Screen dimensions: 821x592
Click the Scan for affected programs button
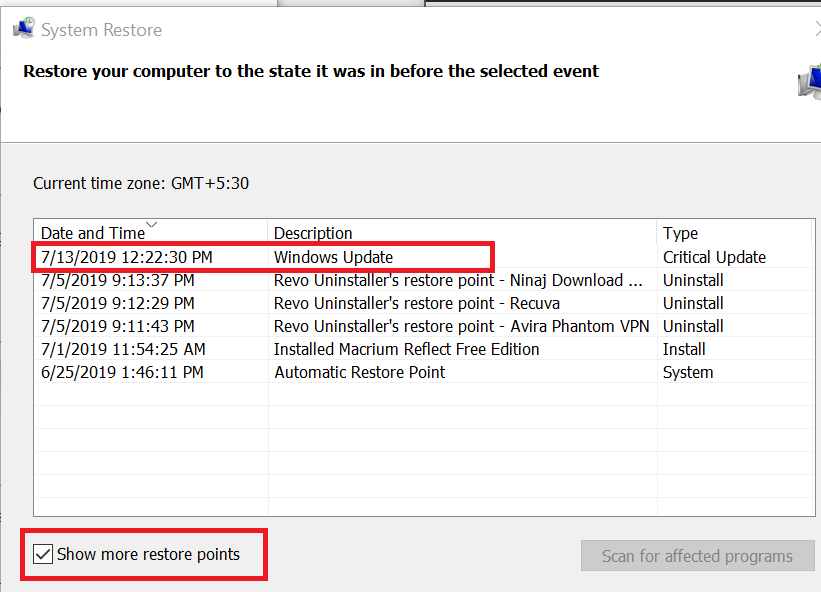coord(697,555)
